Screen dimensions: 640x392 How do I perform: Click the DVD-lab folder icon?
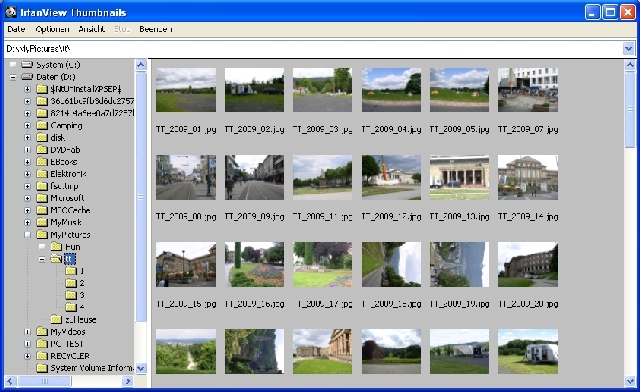[x=42, y=149]
